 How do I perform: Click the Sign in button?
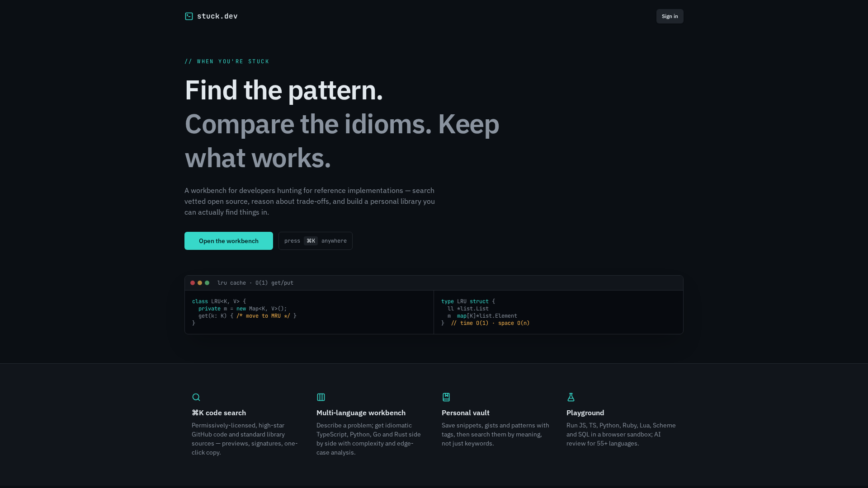click(x=670, y=16)
